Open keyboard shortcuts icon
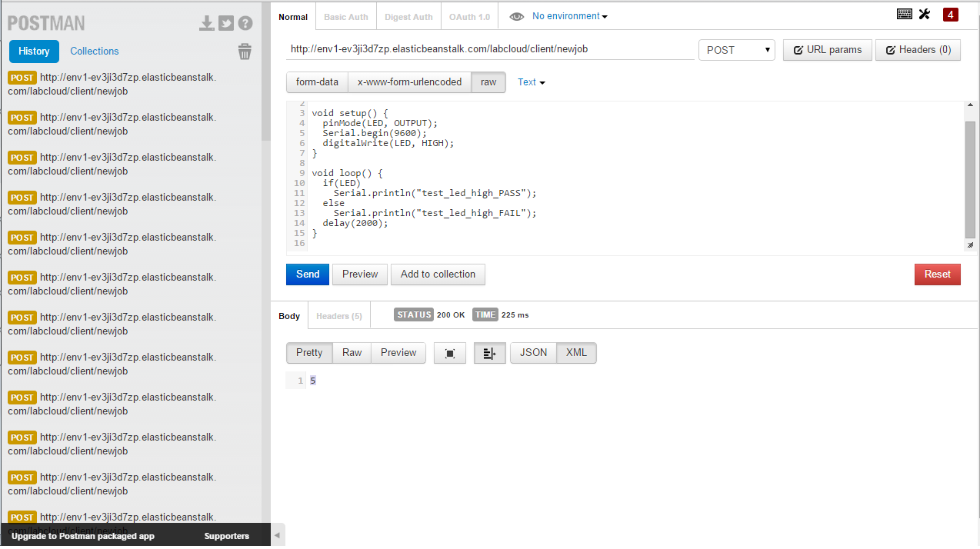This screenshot has height=549, width=980. coord(905,14)
